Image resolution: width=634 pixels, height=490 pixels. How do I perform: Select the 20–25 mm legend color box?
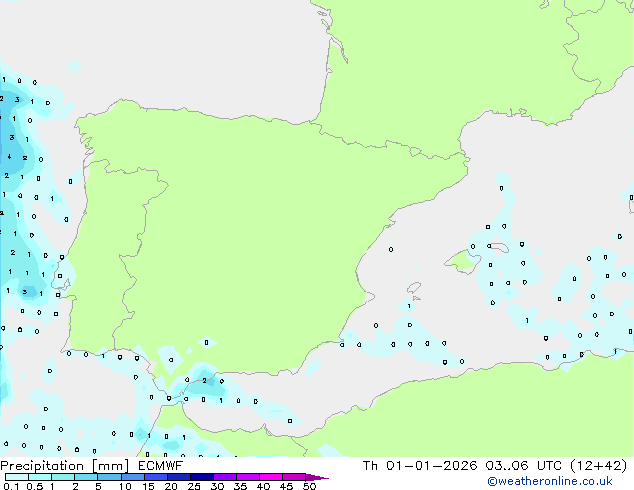tap(179, 477)
